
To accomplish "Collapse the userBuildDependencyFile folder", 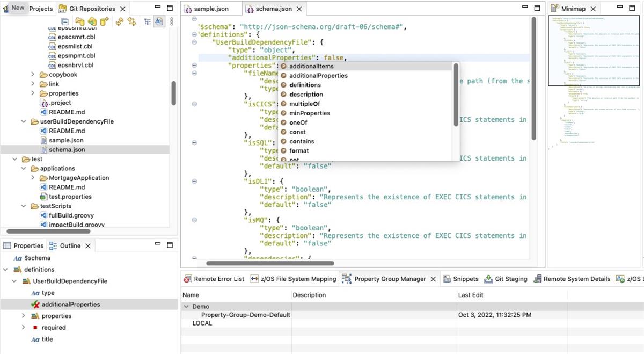I will click(24, 121).
